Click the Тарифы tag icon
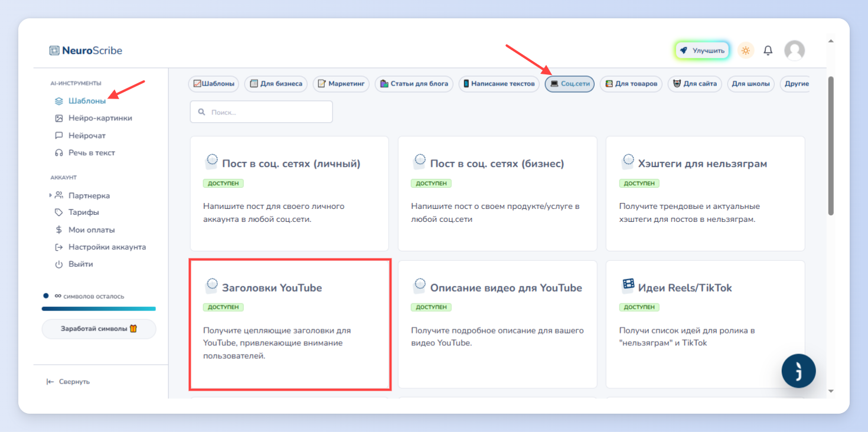Image resolution: width=868 pixels, height=432 pixels. point(59,212)
